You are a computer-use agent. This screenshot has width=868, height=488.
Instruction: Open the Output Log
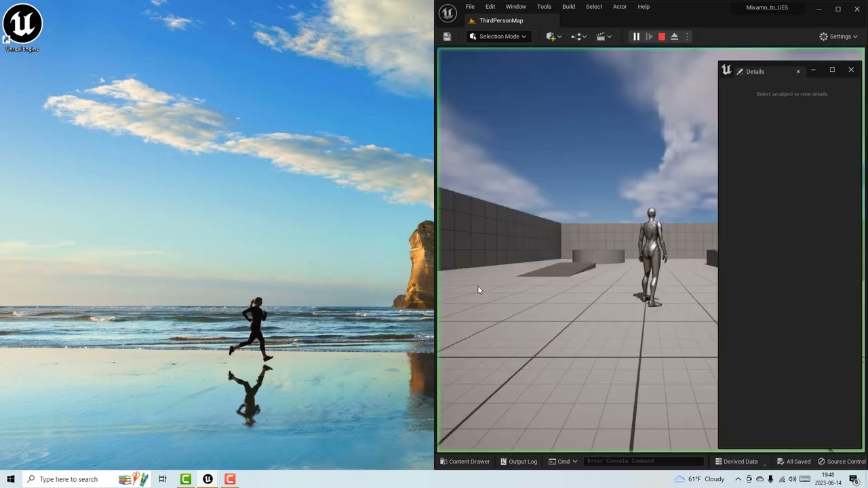tap(519, 462)
